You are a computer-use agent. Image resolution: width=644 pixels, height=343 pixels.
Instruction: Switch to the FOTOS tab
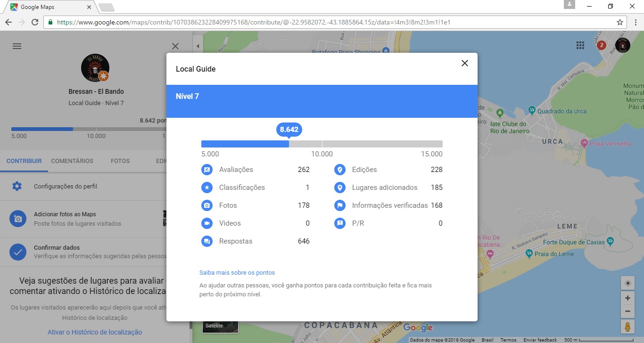coord(120,161)
